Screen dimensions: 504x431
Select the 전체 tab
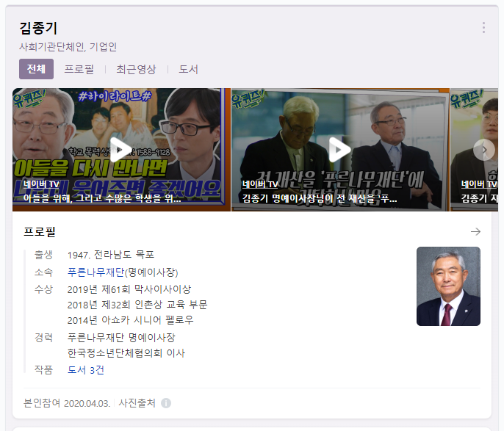pyautogui.click(x=36, y=69)
